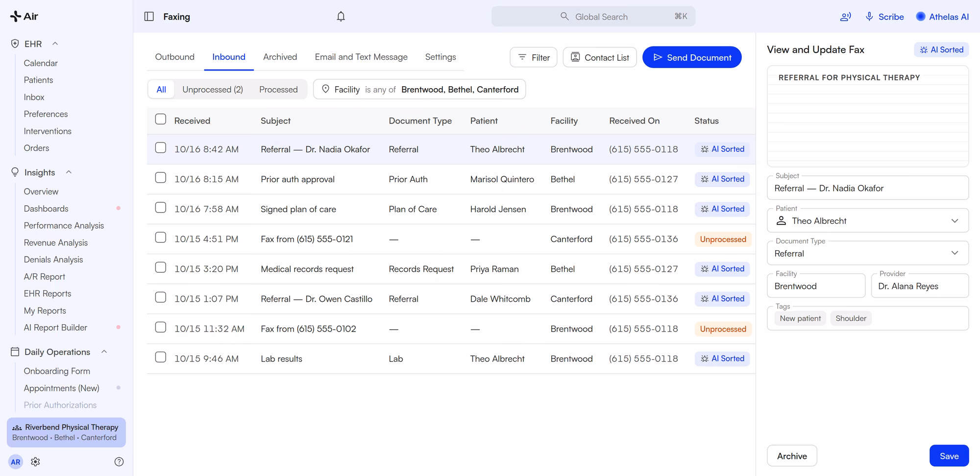Click AI Sorted status on Harold Jensen row
This screenshot has height=476, width=980.
pyautogui.click(x=722, y=209)
